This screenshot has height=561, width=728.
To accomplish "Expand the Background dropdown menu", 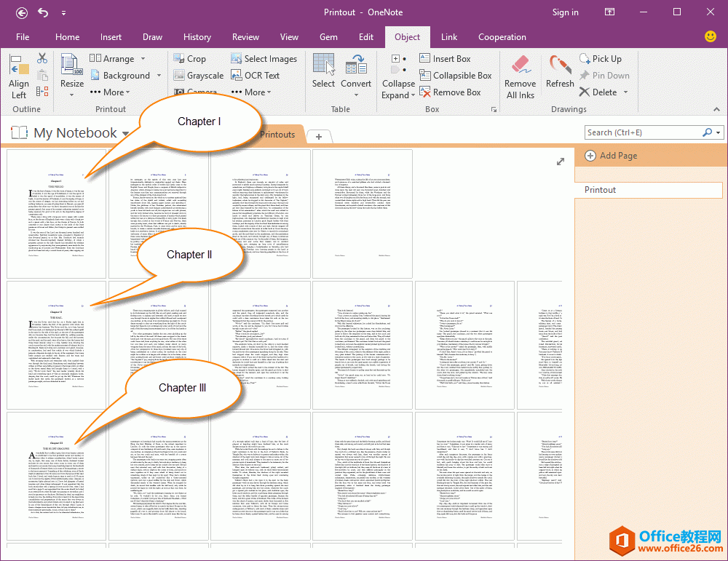I will (159, 76).
